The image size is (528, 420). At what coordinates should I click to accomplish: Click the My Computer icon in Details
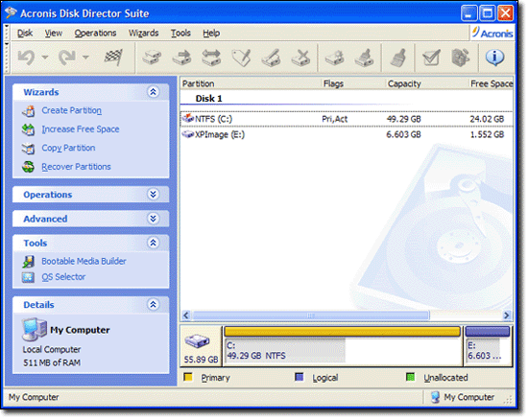(34, 329)
